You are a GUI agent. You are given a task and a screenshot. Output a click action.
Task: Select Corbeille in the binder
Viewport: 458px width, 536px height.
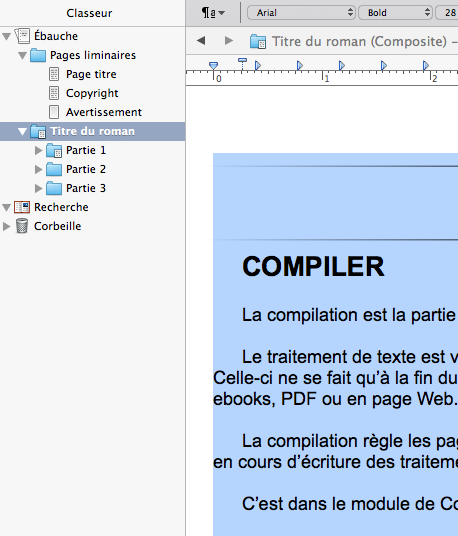point(57,226)
